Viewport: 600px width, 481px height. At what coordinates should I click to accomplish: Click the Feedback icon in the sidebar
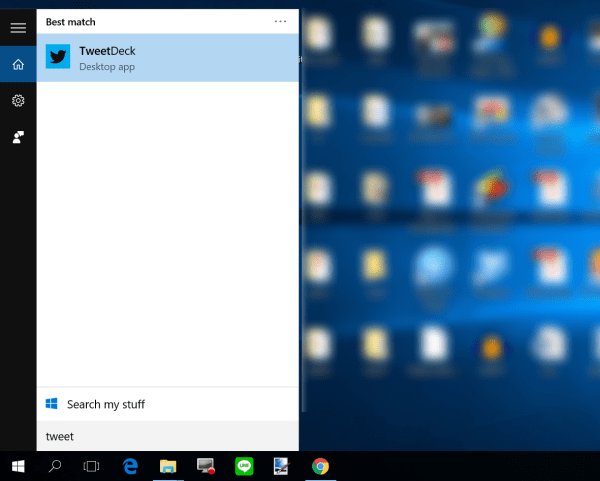coord(18,137)
